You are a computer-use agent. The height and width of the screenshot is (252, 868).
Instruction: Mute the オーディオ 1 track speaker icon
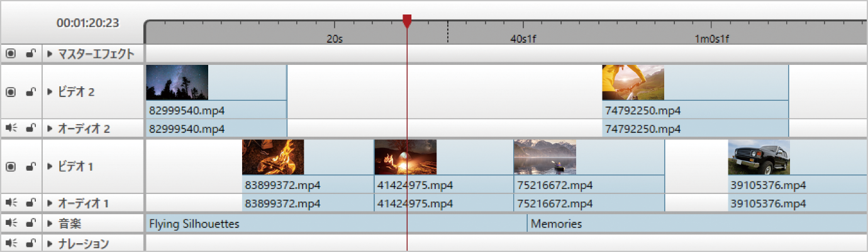[x=11, y=203]
